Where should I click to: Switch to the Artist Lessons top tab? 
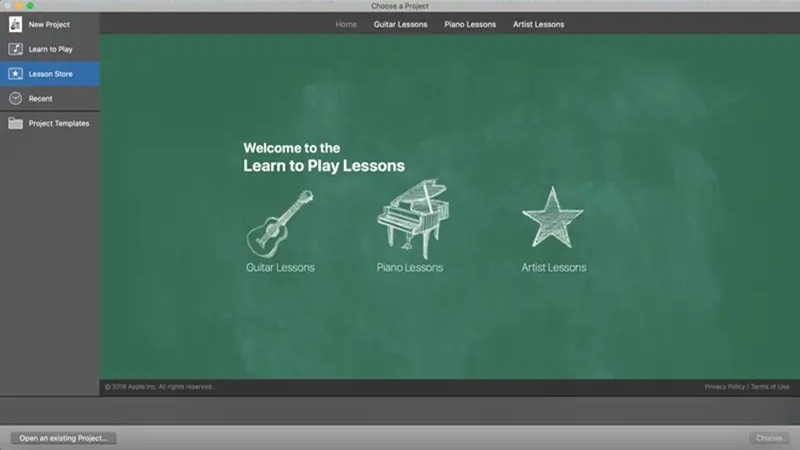(538, 24)
